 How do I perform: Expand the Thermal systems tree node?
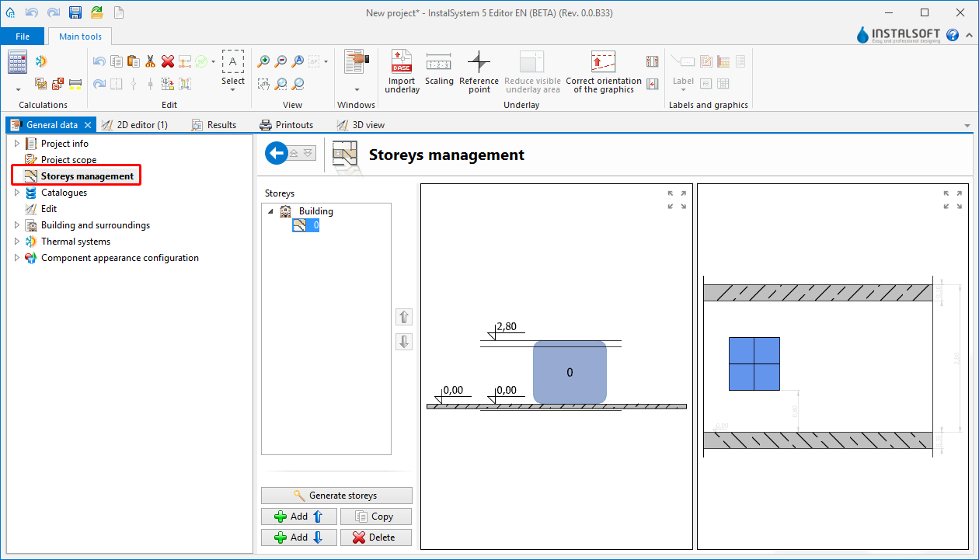coord(17,242)
